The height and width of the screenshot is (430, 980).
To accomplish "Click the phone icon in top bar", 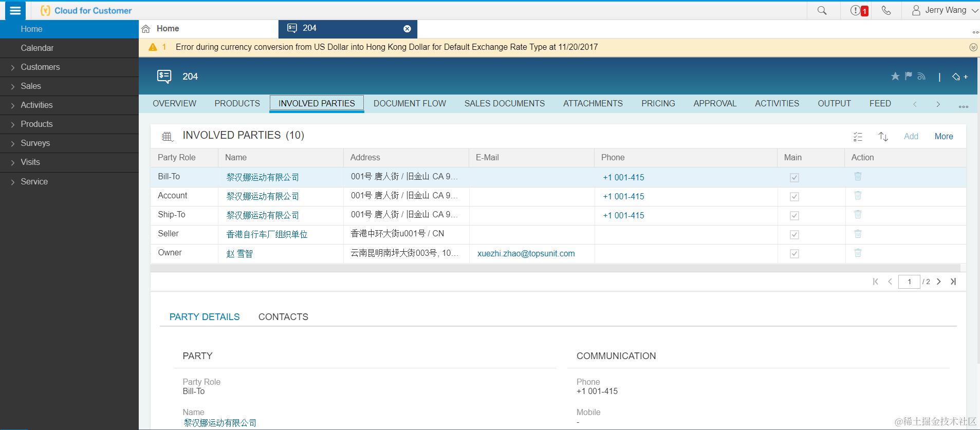I will coord(886,10).
